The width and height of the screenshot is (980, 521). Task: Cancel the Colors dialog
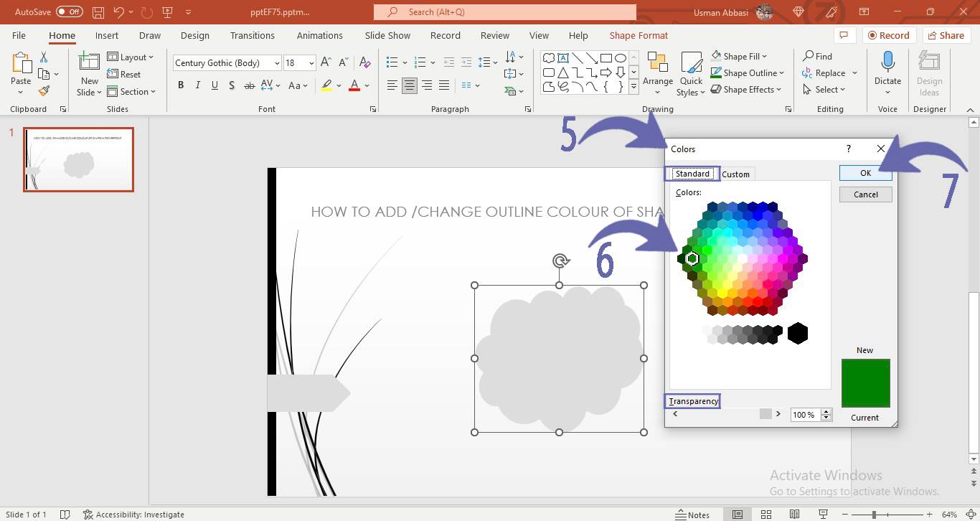tap(865, 194)
